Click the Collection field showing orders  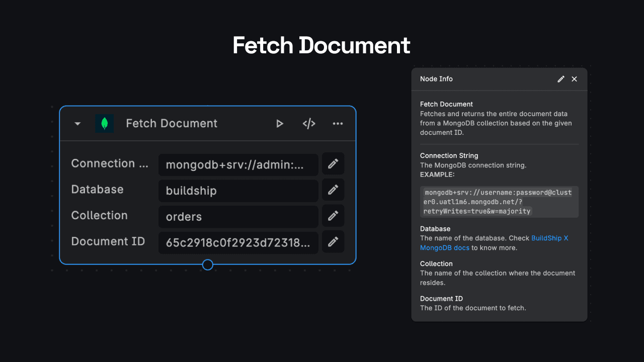click(x=238, y=217)
